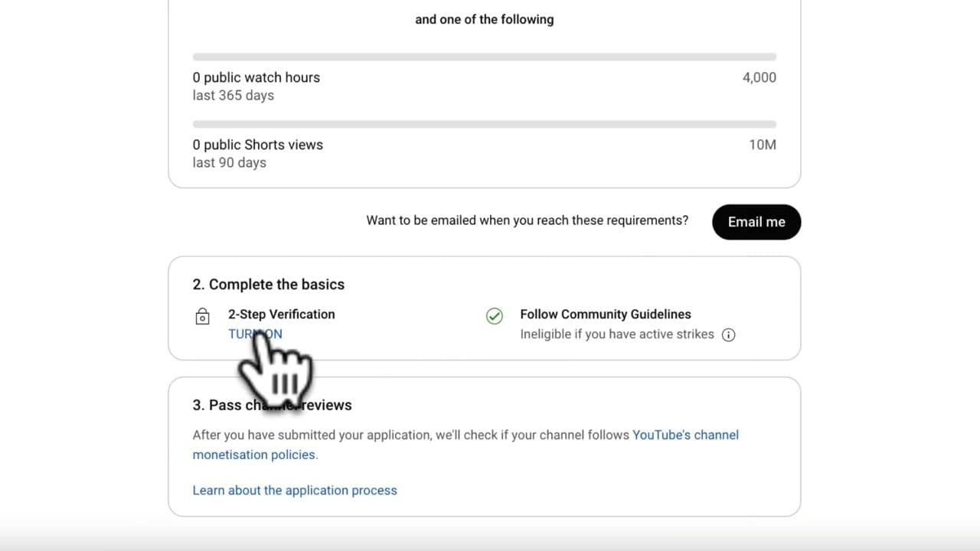The width and height of the screenshot is (980, 551).
Task: Click the and one of the following heading
Action: (x=484, y=19)
